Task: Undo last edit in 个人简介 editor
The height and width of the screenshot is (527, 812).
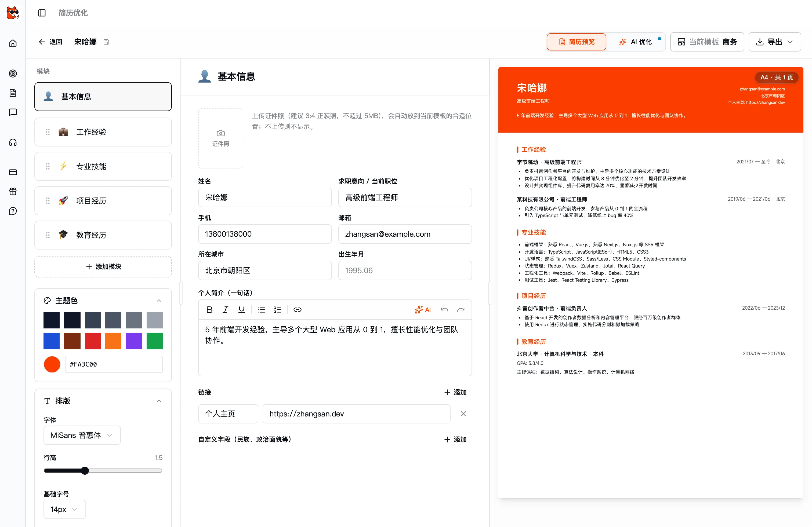Action: click(445, 310)
